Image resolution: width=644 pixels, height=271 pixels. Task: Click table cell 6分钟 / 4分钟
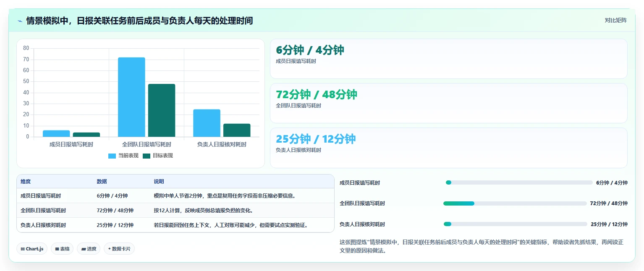click(112, 196)
